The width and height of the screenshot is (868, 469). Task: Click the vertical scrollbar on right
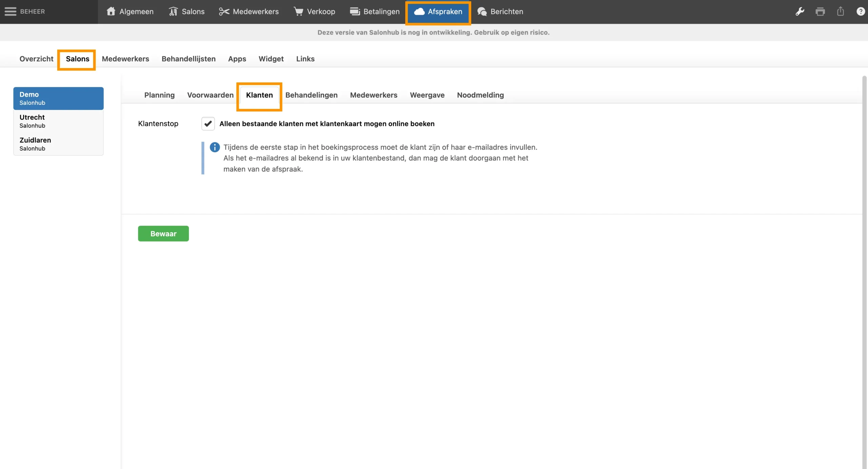pyautogui.click(x=864, y=238)
